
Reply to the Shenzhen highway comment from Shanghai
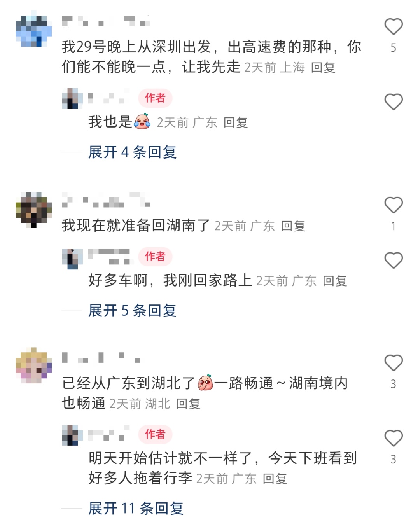coord(323,68)
